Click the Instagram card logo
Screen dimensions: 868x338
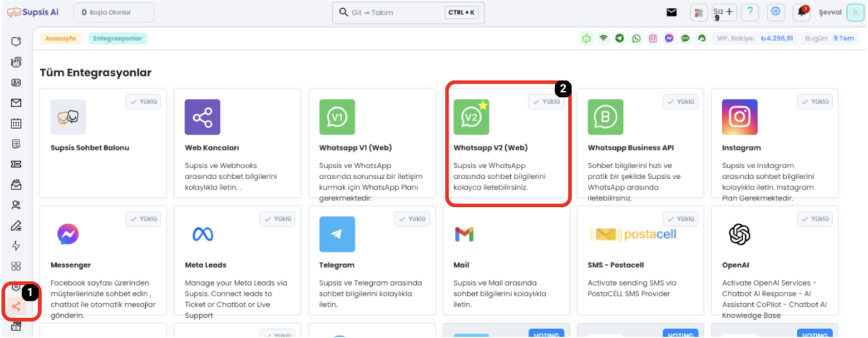tap(740, 117)
